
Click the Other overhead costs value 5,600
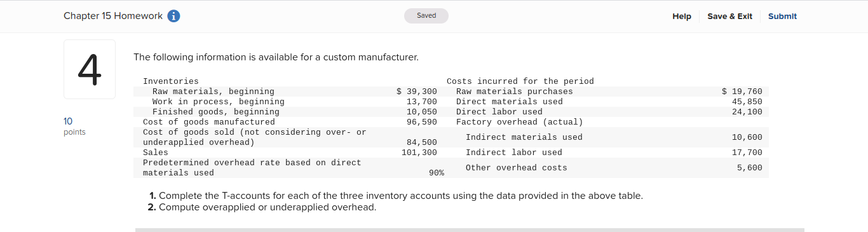pyautogui.click(x=750, y=168)
